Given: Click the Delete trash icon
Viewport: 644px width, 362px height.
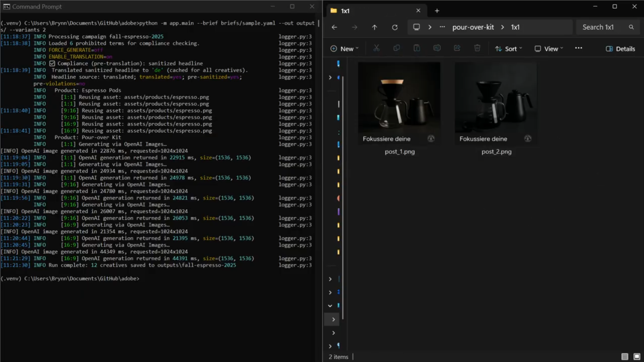Looking at the screenshot, I should coord(477,48).
